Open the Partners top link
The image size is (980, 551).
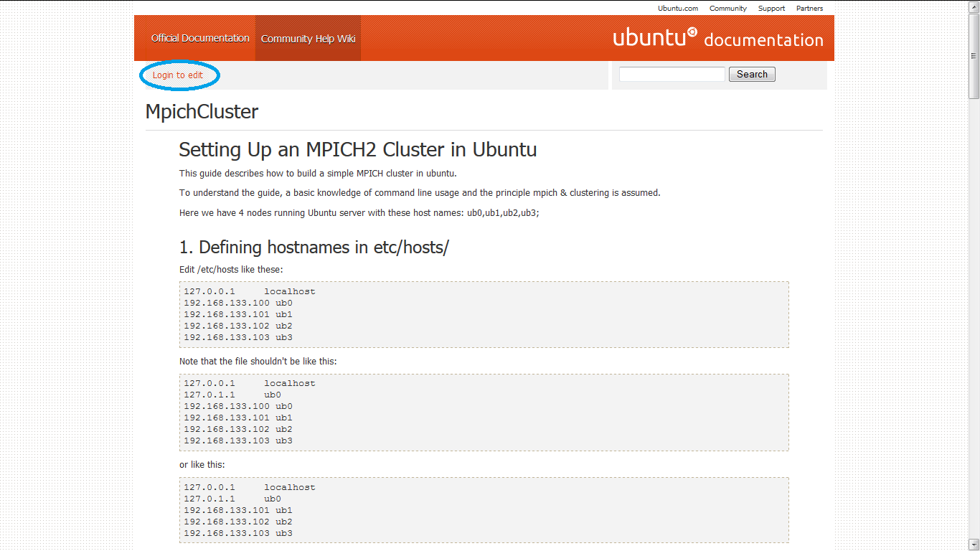coord(809,9)
